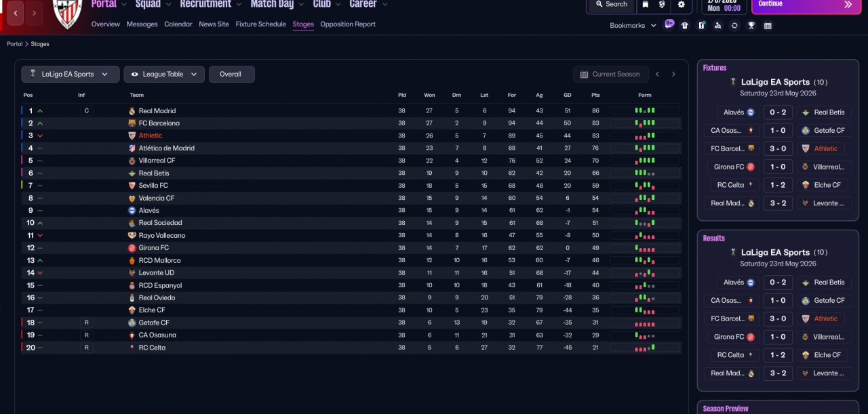The width and height of the screenshot is (868, 414).
Task: Sort table by Won column header
Action: pos(429,96)
